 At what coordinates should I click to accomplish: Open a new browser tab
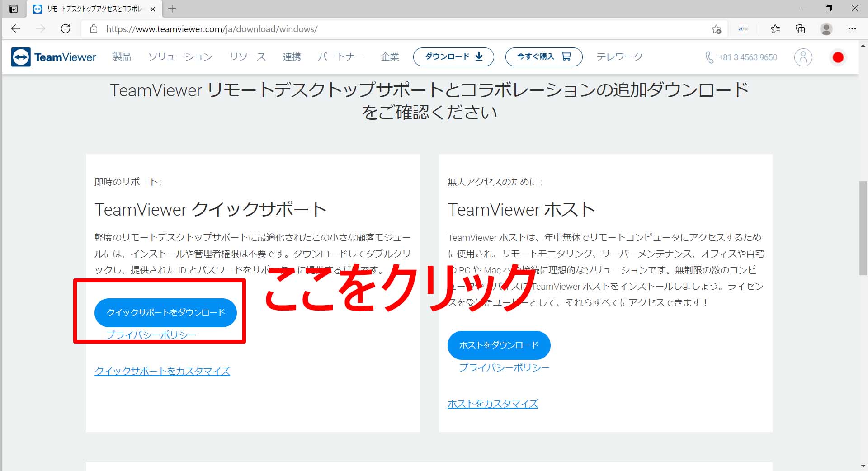(x=172, y=9)
